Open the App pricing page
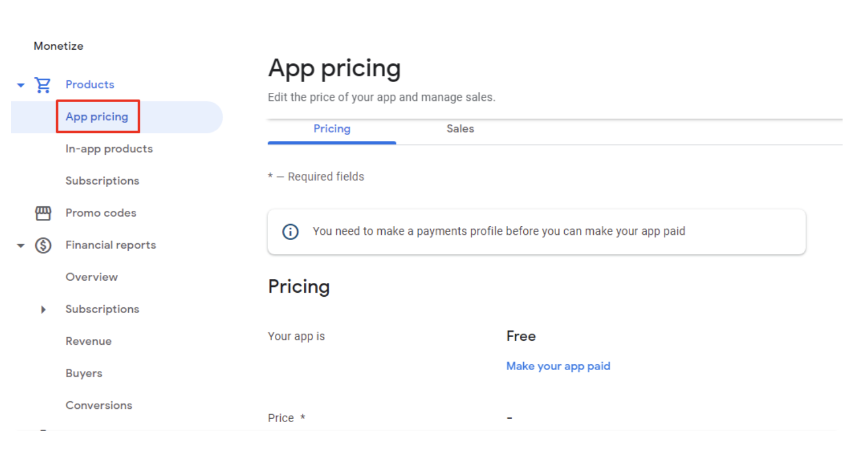This screenshot has width=868, height=455. (x=97, y=116)
